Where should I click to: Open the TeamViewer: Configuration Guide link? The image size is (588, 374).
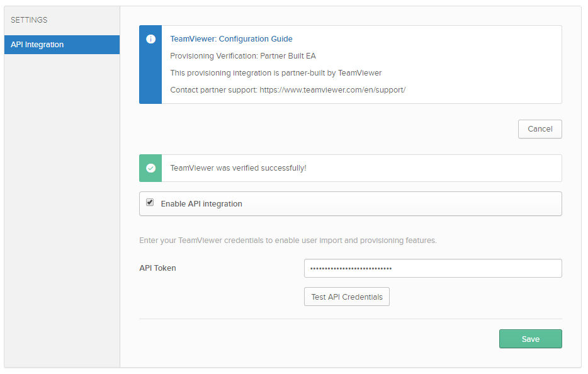tap(231, 39)
